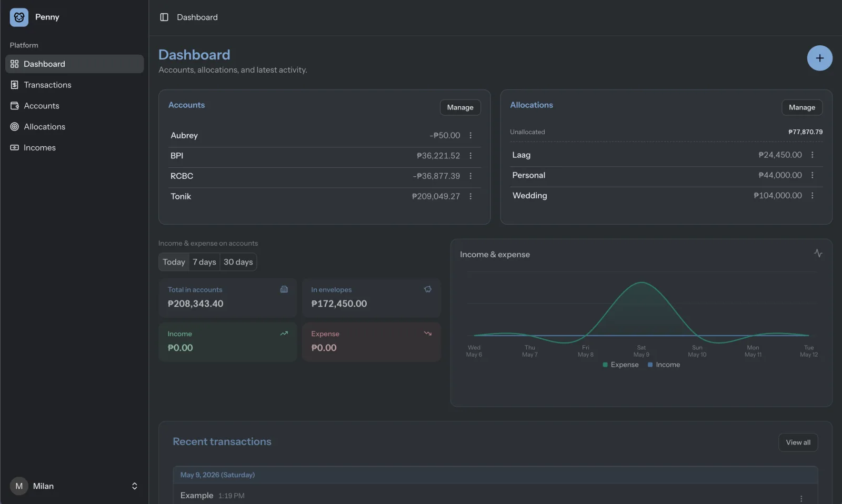
Task: Click the trending up icon on Income card
Action: coord(284,334)
